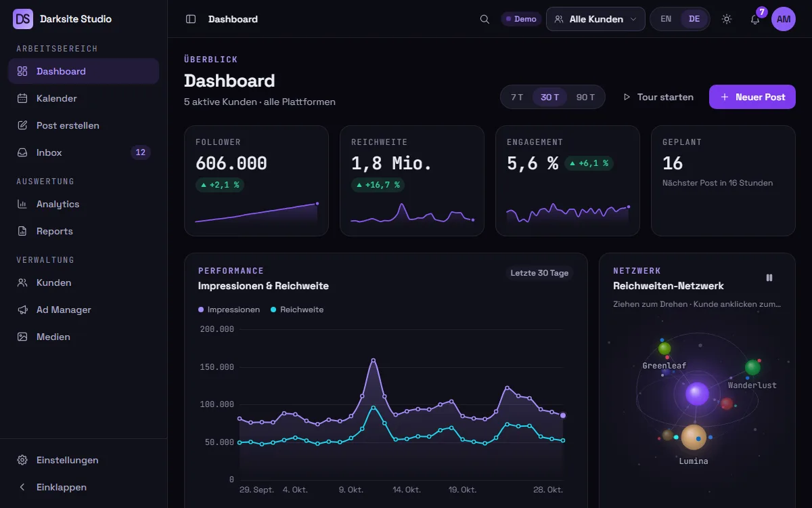Image resolution: width=812 pixels, height=508 pixels.
Task: Click the Darksite Studio DS logo
Action: coord(23,19)
